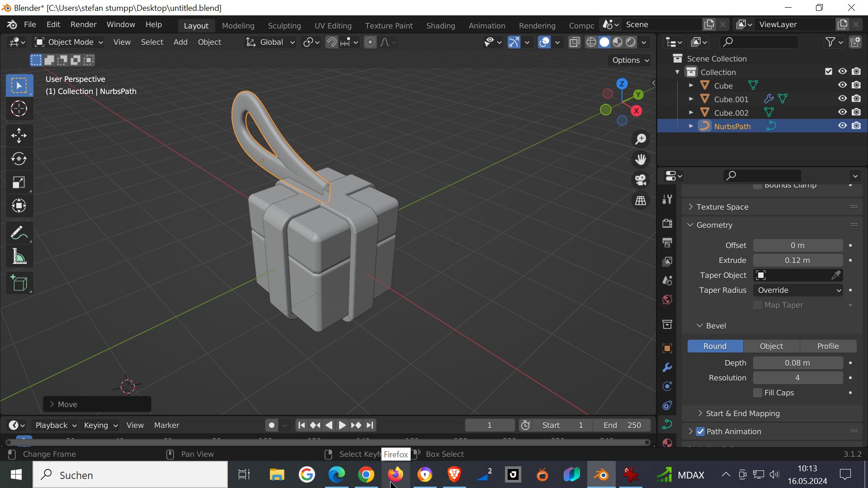Viewport: 868px width, 488px height.
Task: Select the Rotate tool
Action: [x=19, y=159]
